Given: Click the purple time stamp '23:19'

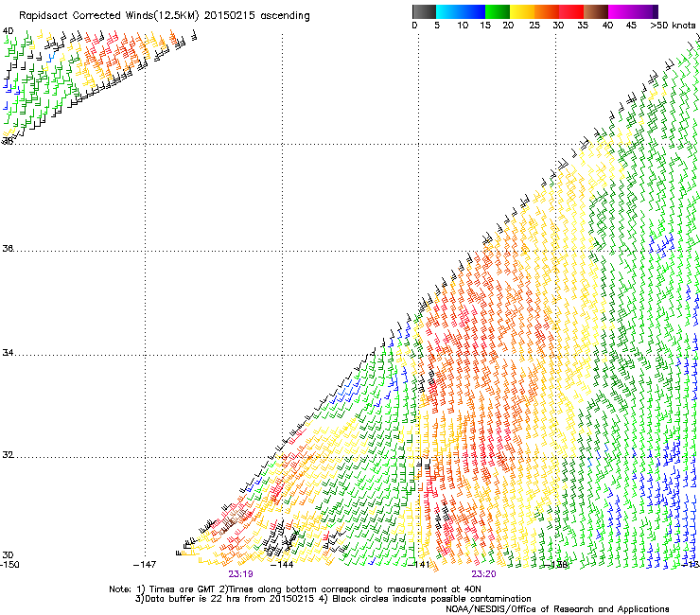Looking at the screenshot, I should (240, 574).
